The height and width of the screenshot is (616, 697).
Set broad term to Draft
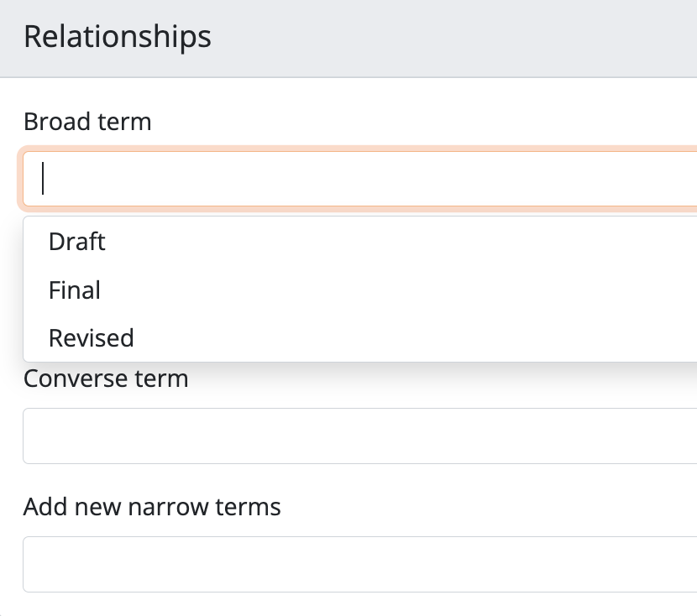[77, 242]
